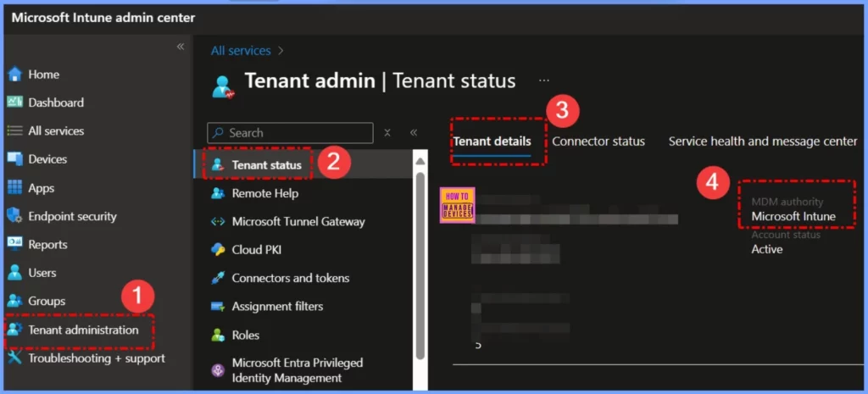Click the Users person icon
This screenshot has height=394, width=868.
(x=15, y=273)
